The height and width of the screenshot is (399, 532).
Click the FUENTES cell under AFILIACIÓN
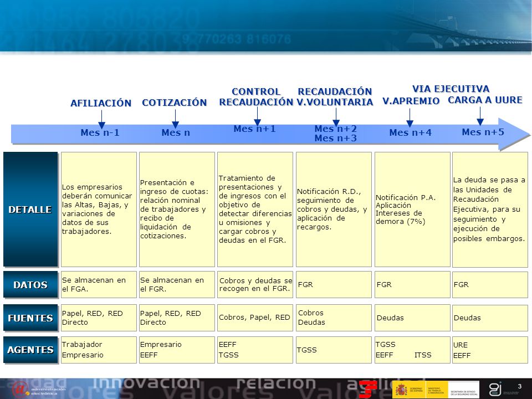pyautogui.click(x=99, y=318)
